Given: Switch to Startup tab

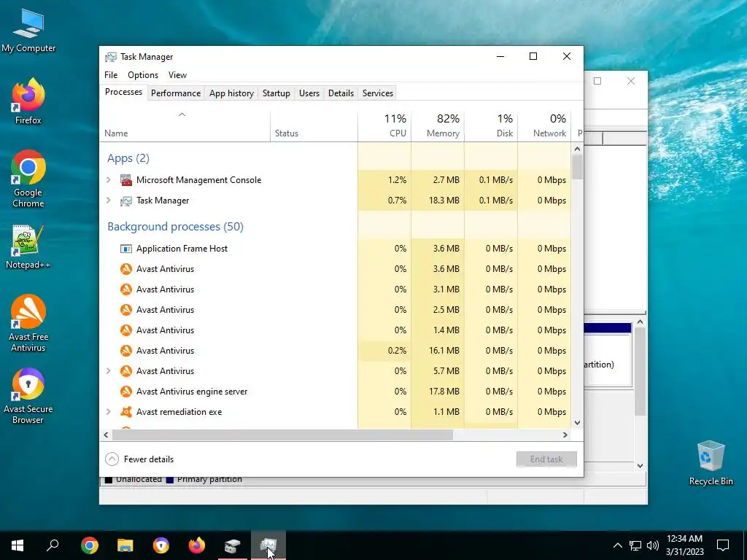Looking at the screenshot, I should click(276, 93).
